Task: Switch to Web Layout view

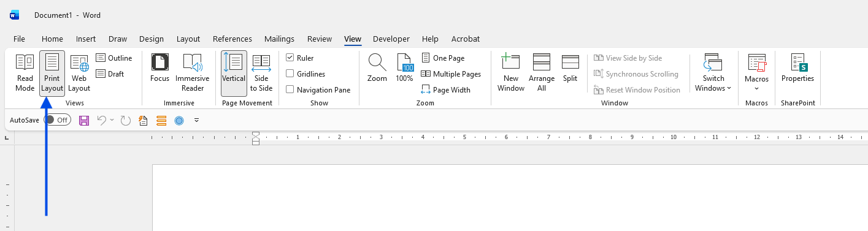Action: click(79, 73)
